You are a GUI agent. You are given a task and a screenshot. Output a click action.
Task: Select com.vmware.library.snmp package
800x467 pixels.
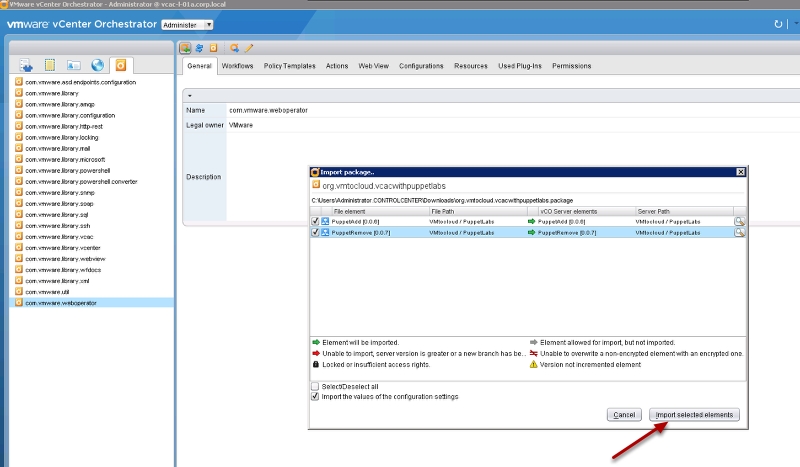[x=60, y=192]
